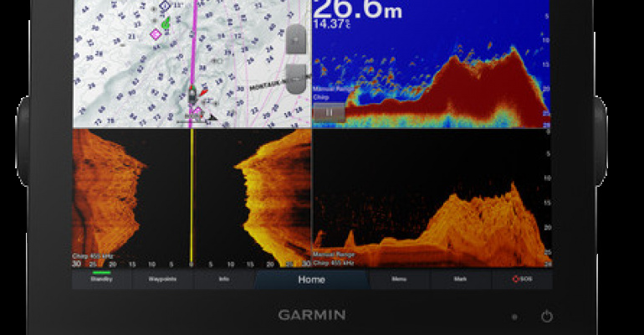This screenshot has height=335, width=644.
Task: Tap the 14.37 water temperature reading
Action: 331,24
